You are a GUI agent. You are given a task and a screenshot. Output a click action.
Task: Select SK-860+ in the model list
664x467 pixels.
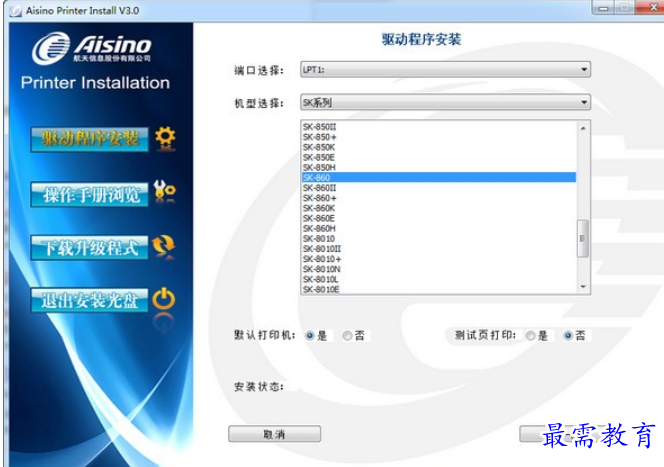(439, 198)
